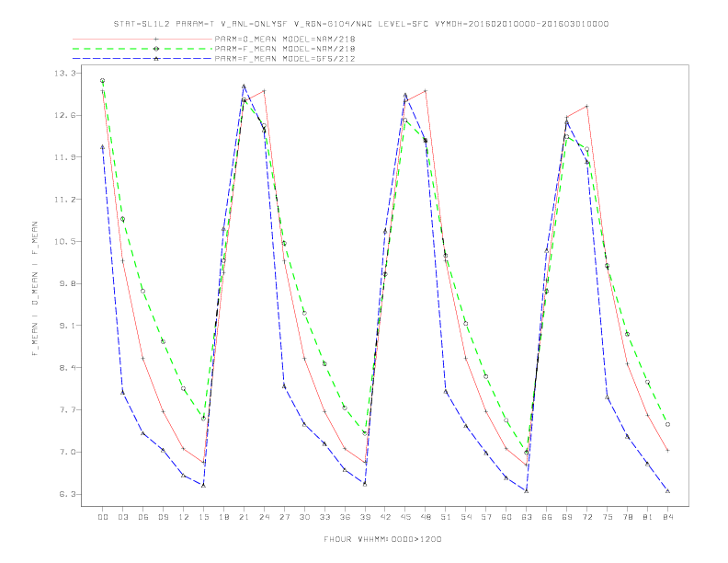Screen dimensions: 728x563
Task: Click x-axis tick label 24
Action: tap(264, 517)
